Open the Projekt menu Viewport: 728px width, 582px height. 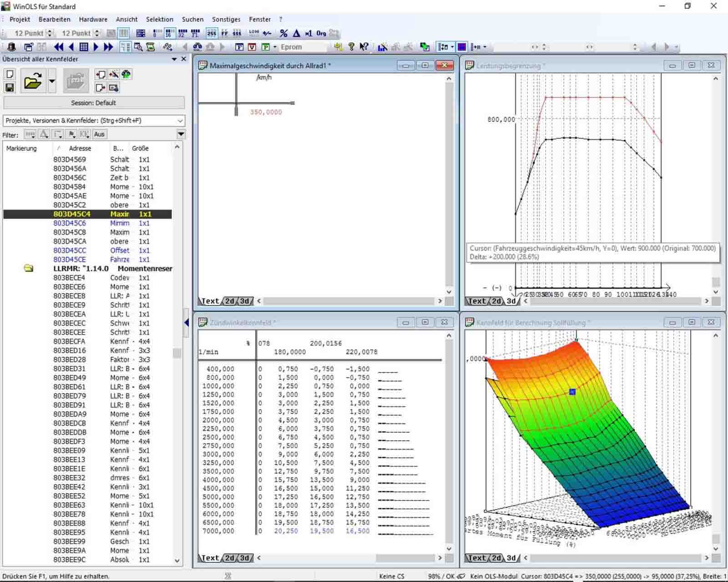click(20, 20)
